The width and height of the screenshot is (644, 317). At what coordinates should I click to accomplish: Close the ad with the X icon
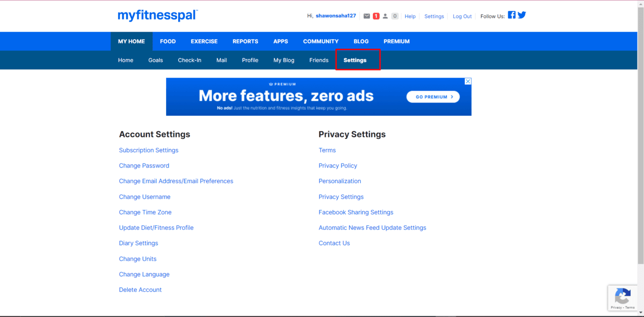pyautogui.click(x=468, y=81)
